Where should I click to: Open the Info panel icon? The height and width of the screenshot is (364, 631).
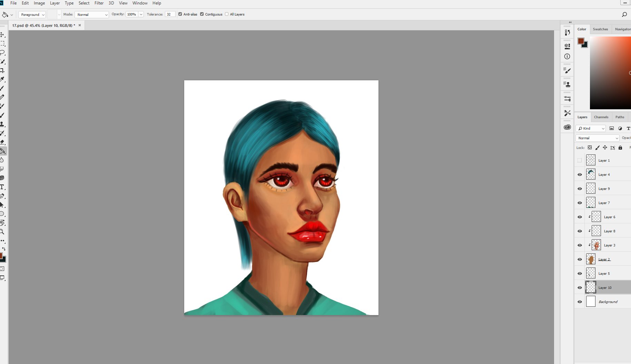567,57
